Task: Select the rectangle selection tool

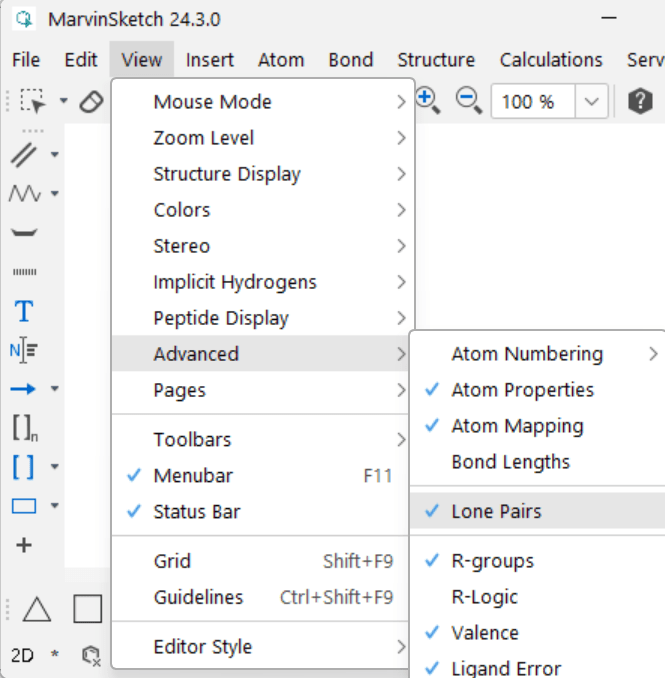Action: [x=32, y=102]
